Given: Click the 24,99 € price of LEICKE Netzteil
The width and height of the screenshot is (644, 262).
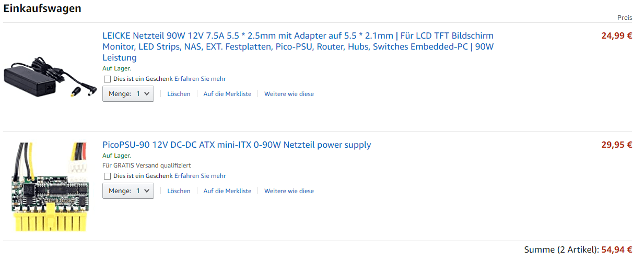Looking at the screenshot, I should (616, 36).
